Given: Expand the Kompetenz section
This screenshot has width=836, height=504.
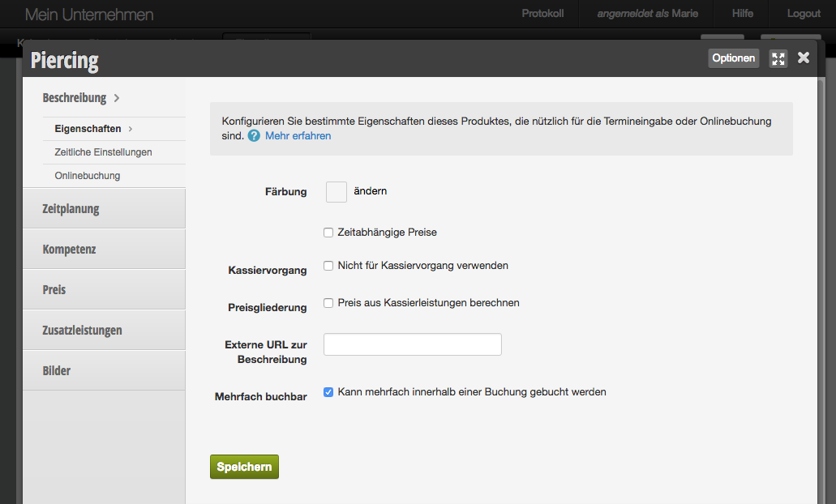Looking at the screenshot, I should click(x=104, y=250).
